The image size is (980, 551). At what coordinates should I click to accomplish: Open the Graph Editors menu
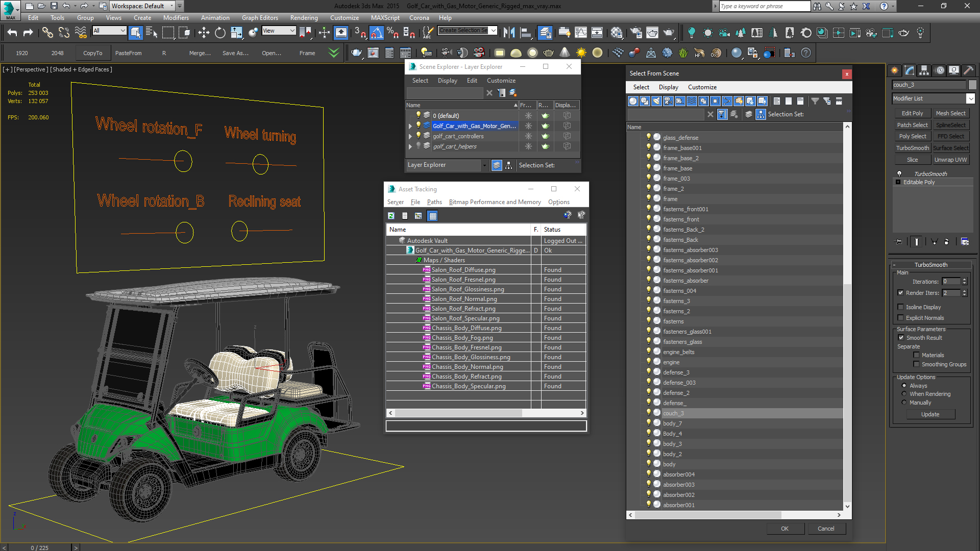click(260, 17)
